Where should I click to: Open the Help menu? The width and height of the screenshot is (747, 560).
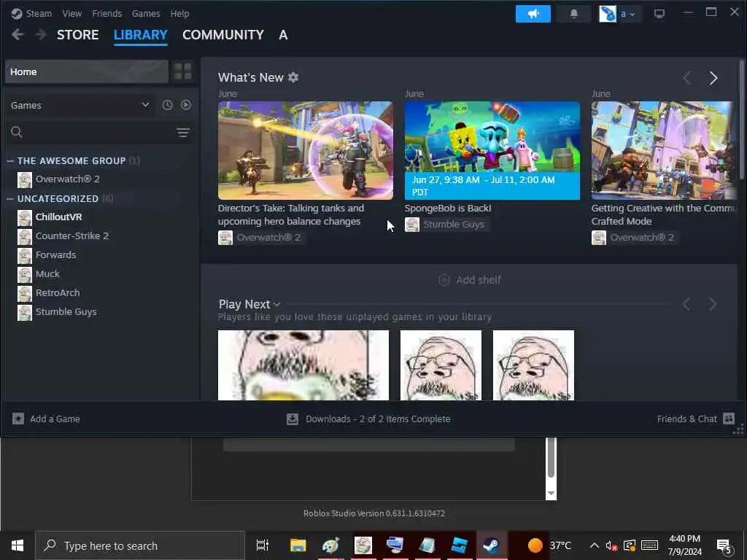click(179, 13)
